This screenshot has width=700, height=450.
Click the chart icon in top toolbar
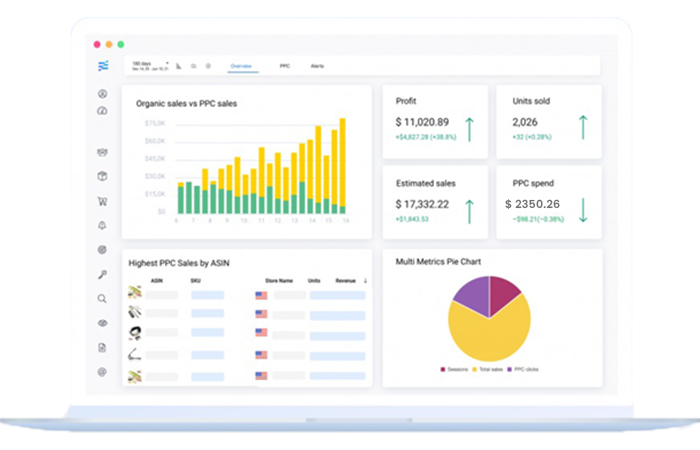tap(179, 66)
